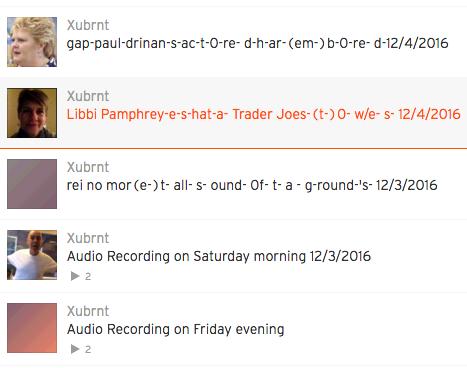Viewport: 467px width, 368px height.
Task: Click play icon under Saturday morning recording
Action: [x=75, y=276]
